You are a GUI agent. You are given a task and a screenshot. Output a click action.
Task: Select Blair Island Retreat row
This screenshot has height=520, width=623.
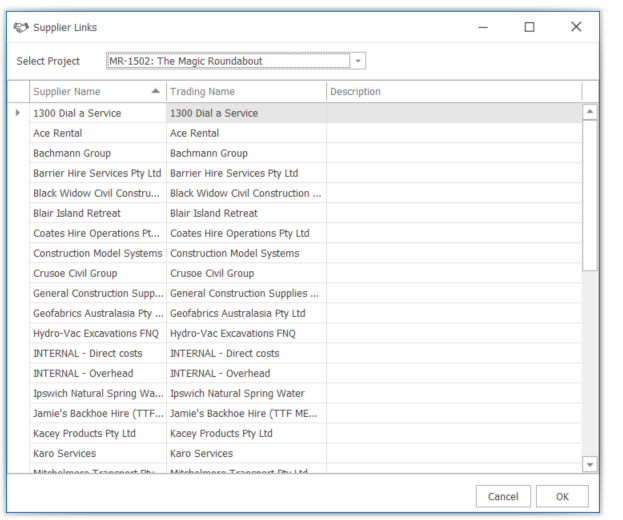click(97, 213)
